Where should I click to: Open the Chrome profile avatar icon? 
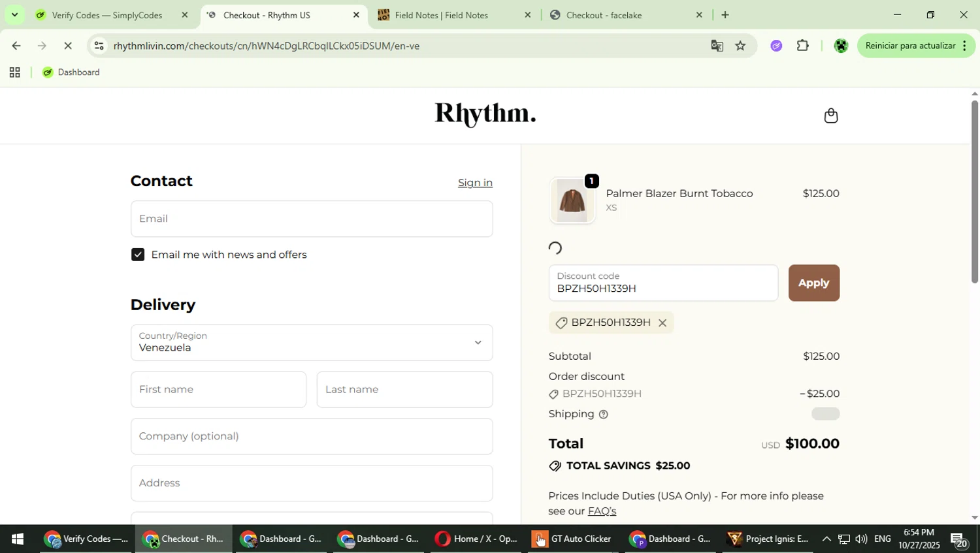[x=841, y=46]
